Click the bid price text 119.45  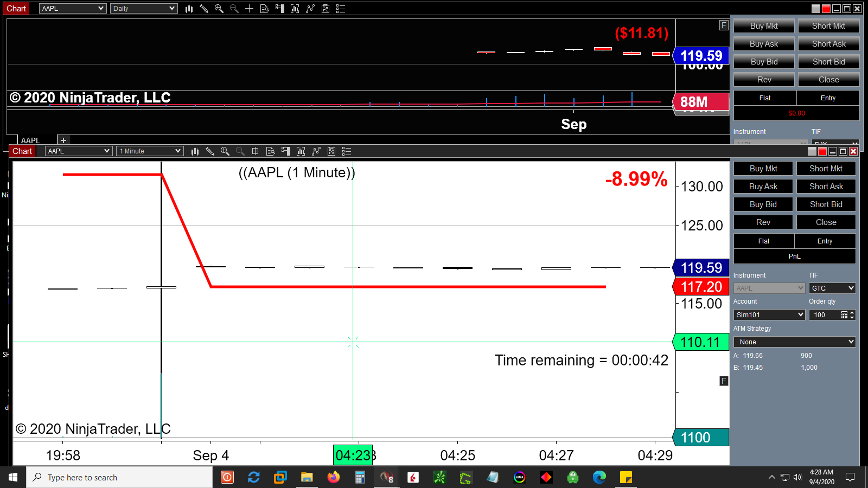click(753, 368)
